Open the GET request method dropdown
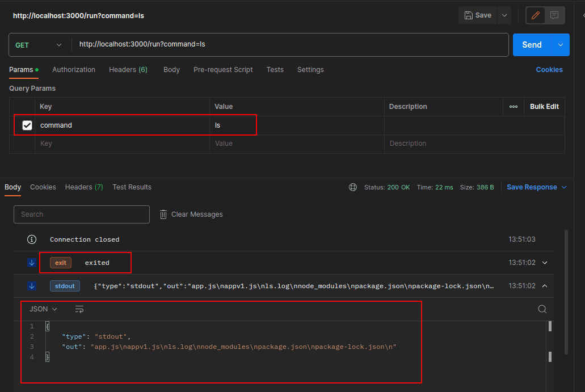Screen dimensions: 585x392 39,44
